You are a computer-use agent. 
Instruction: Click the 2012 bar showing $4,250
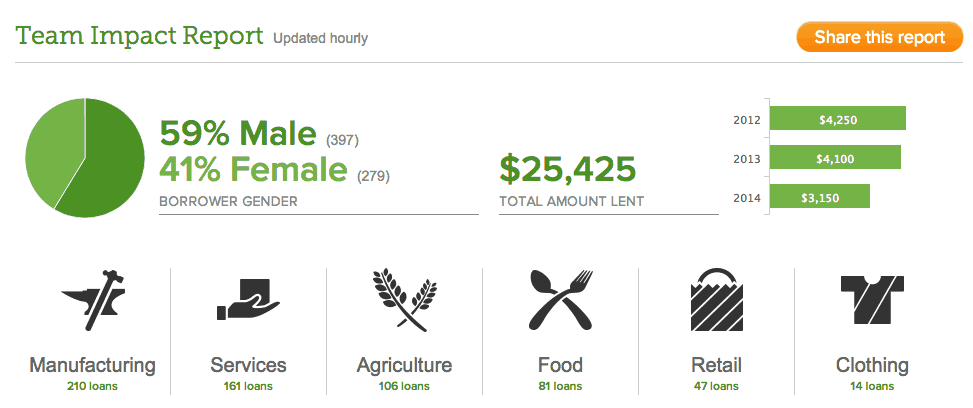[838, 119]
